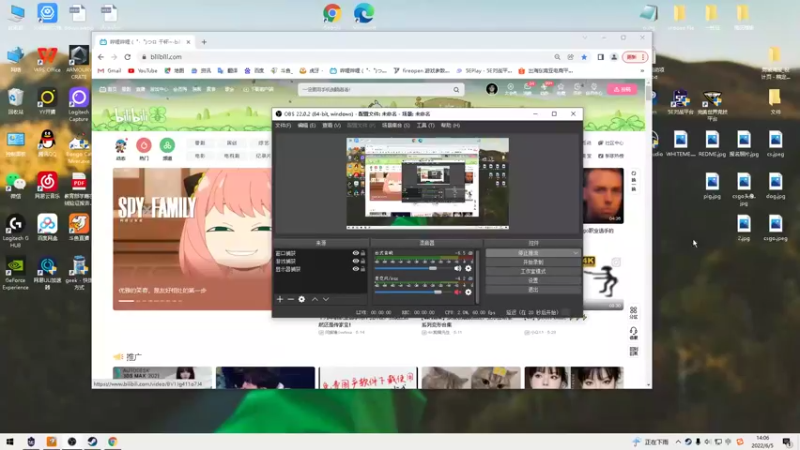Open OBS 编辑(E) menu
Image resolution: width=800 pixels, height=450 pixels.
pos(307,126)
